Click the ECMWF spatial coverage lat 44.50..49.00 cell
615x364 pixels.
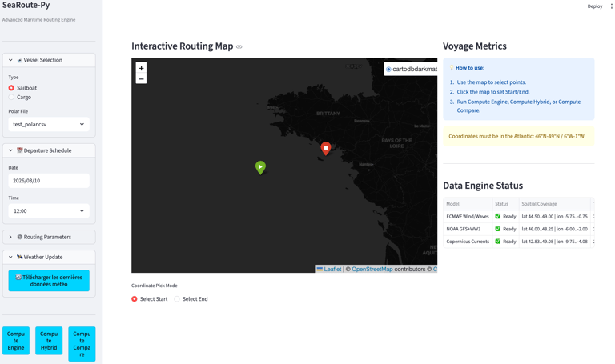[555, 216]
